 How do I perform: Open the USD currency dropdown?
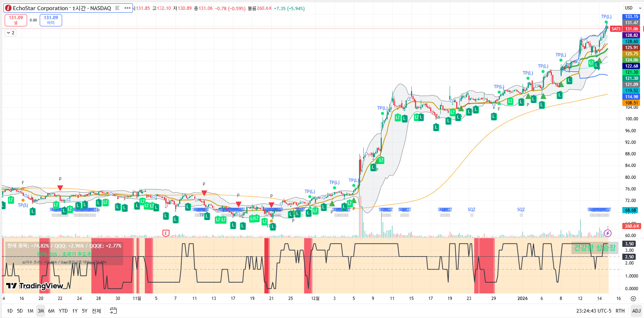[x=633, y=8]
